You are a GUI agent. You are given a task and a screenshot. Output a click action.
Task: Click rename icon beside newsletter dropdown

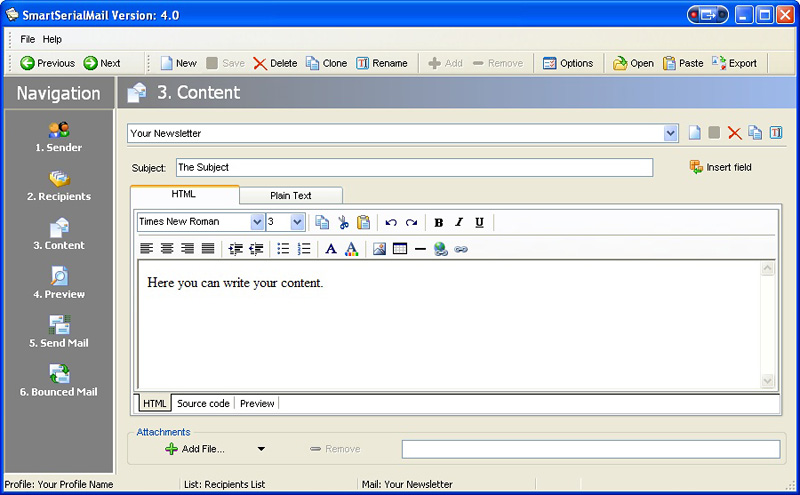coord(776,133)
